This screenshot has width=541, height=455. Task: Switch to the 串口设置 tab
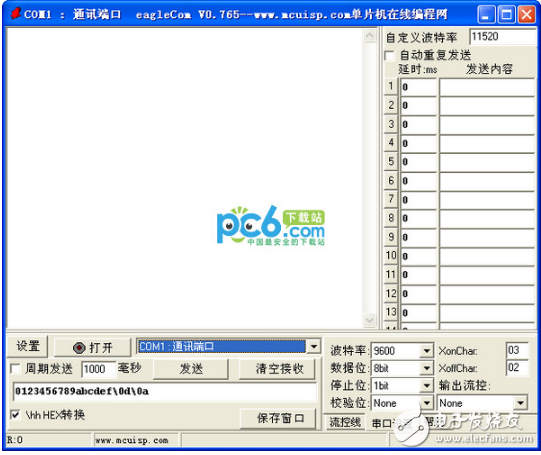click(392, 423)
